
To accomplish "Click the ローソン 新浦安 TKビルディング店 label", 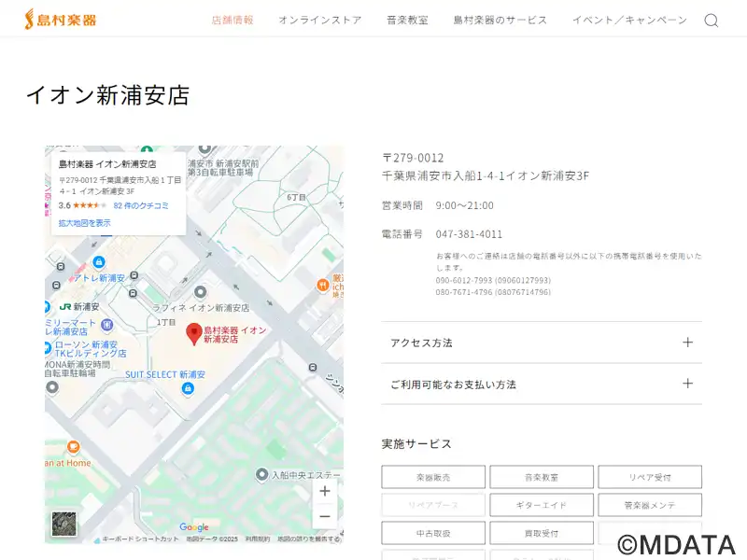I will click(91, 348).
